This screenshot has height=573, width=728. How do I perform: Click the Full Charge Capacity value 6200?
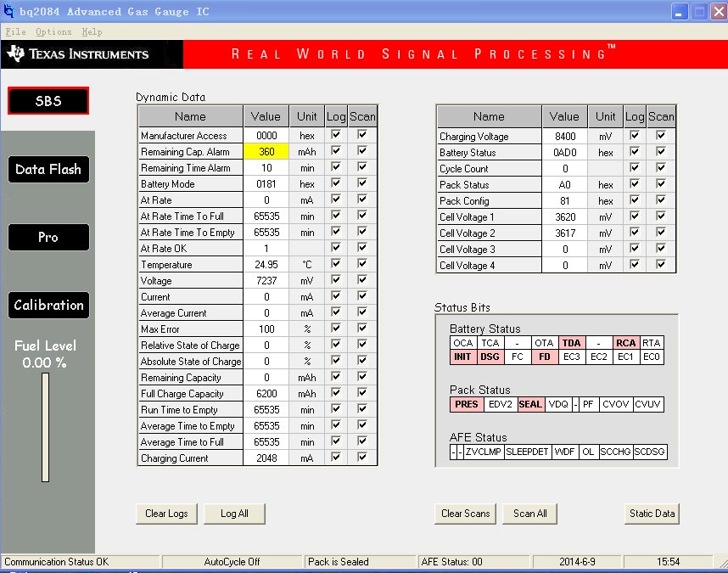coord(266,393)
